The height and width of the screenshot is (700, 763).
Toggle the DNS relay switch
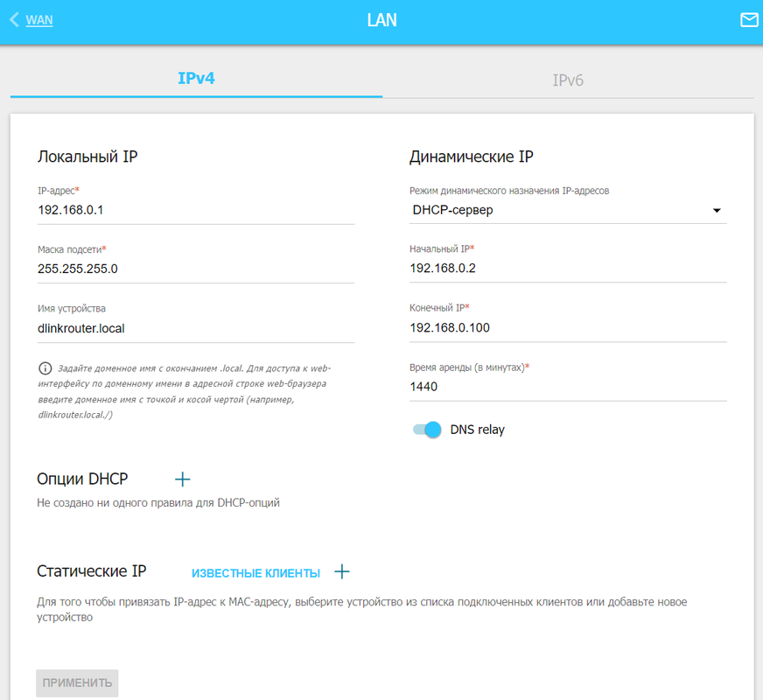(427, 430)
